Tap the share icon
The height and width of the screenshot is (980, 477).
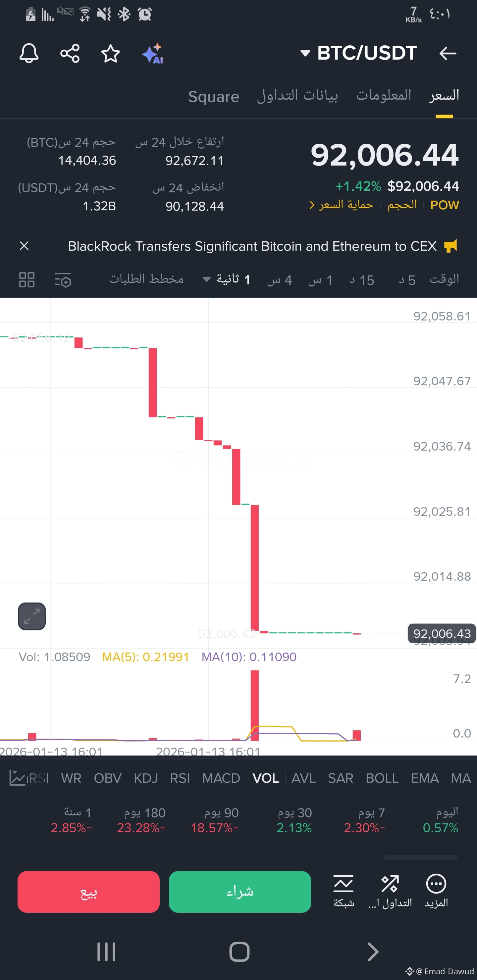pyautogui.click(x=70, y=53)
